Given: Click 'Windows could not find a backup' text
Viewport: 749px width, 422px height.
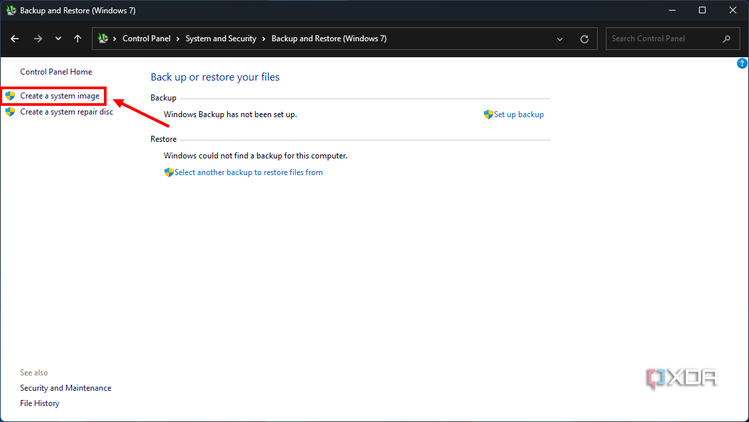Looking at the screenshot, I should tap(256, 155).
